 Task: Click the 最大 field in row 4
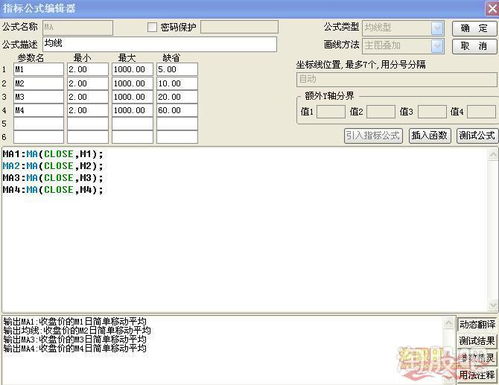coord(133,110)
